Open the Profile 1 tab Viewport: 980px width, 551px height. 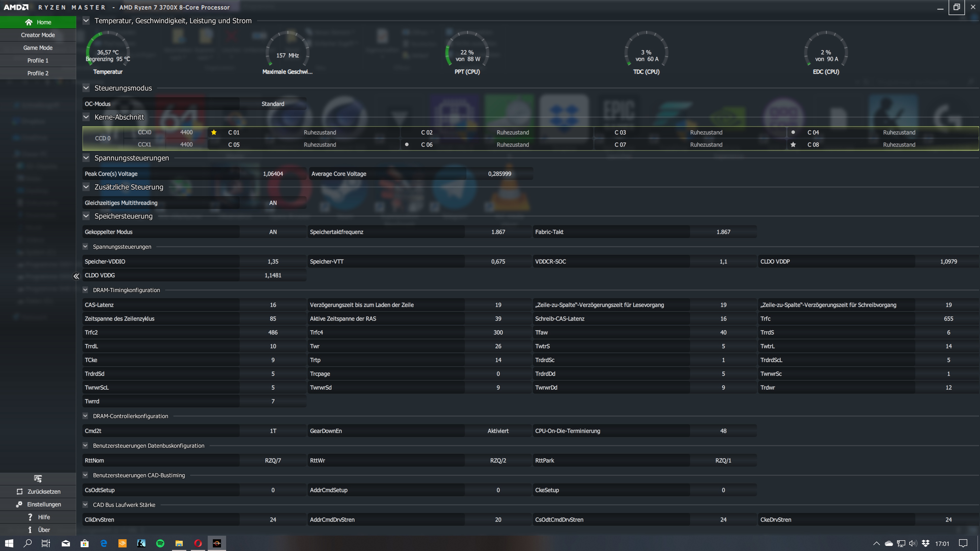pyautogui.click(x=38, y=60)
